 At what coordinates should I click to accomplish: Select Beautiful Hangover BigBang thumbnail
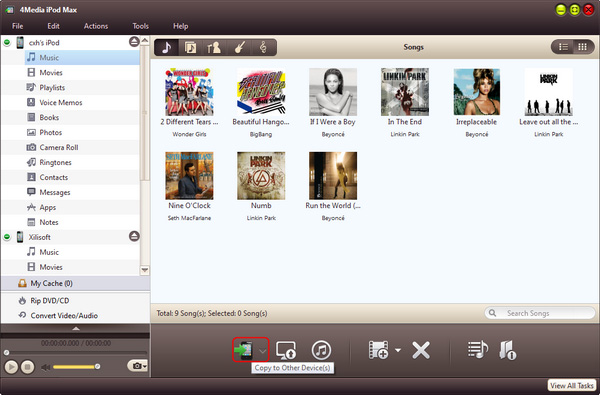click(x=261, y=92)
